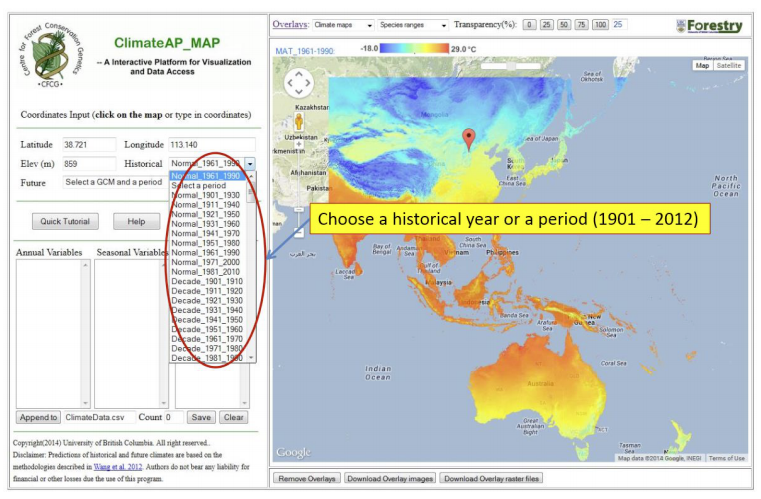Viewport: 761px width, 499px height.
Task: Click the Overlays link
Action: coord(290,24)
